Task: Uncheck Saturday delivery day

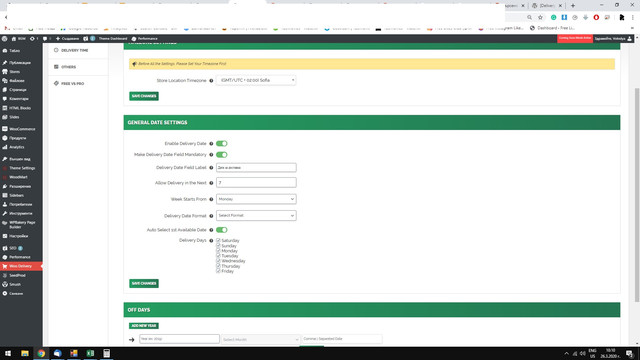Action: [x=218, y=240]
